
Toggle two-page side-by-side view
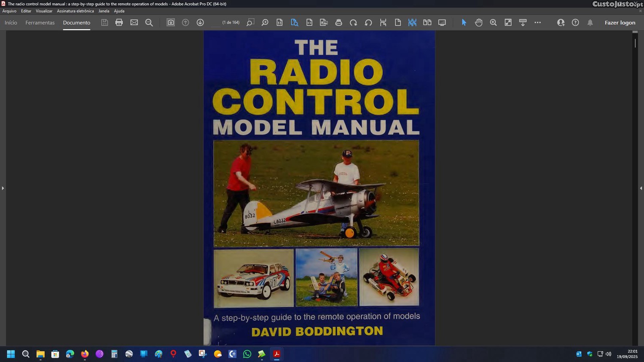click(427, 22)
